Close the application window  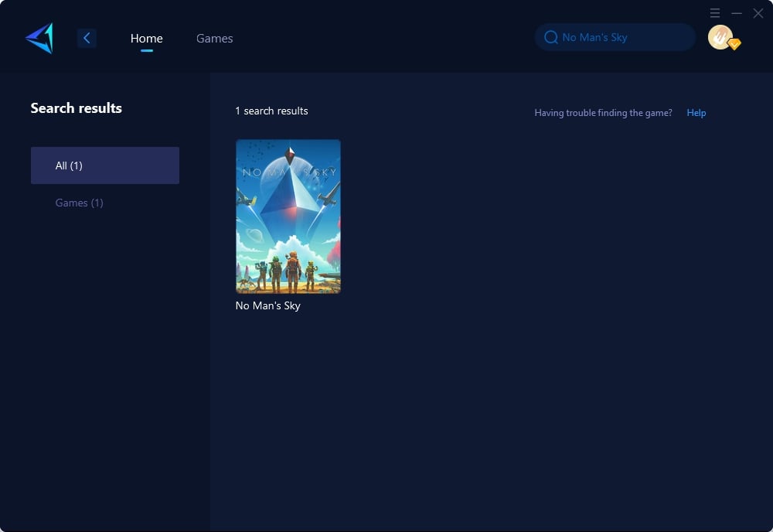pos(758,13)
